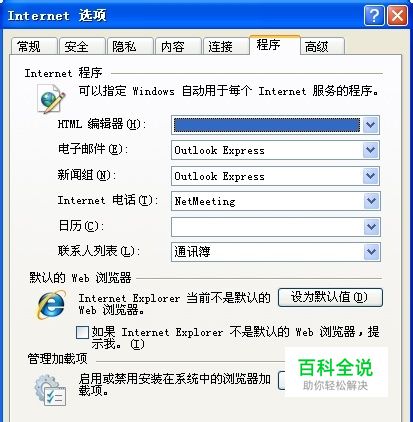Close the Internet 选项 dialog
This screenshot has height=422, width=413.
click(x=397, y=15)
